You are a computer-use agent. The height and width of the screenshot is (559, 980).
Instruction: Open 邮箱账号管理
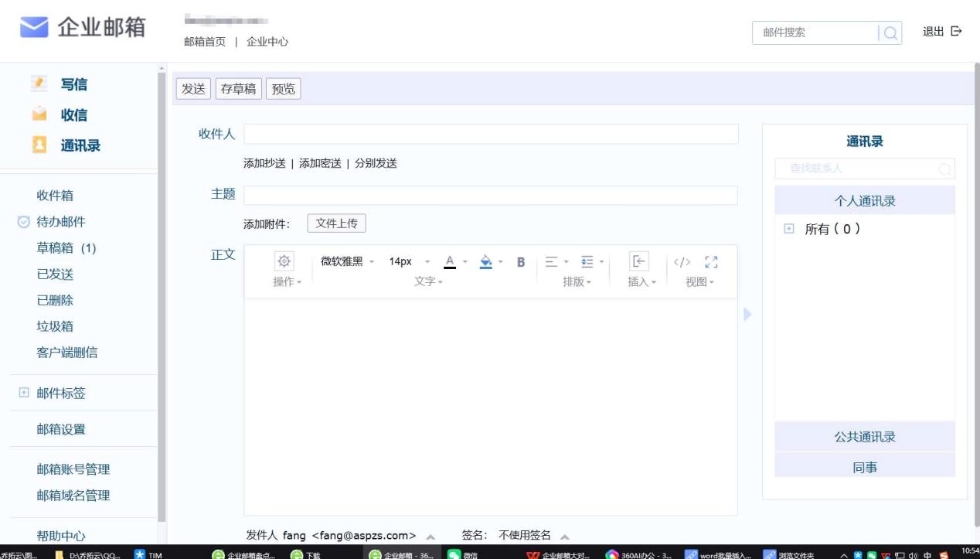click(x=73, y=469)
